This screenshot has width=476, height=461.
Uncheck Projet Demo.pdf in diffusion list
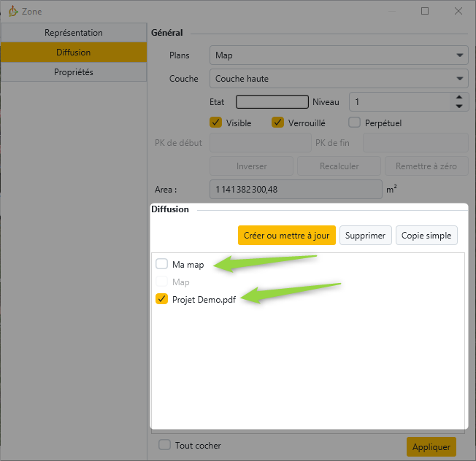coord(162,299)
